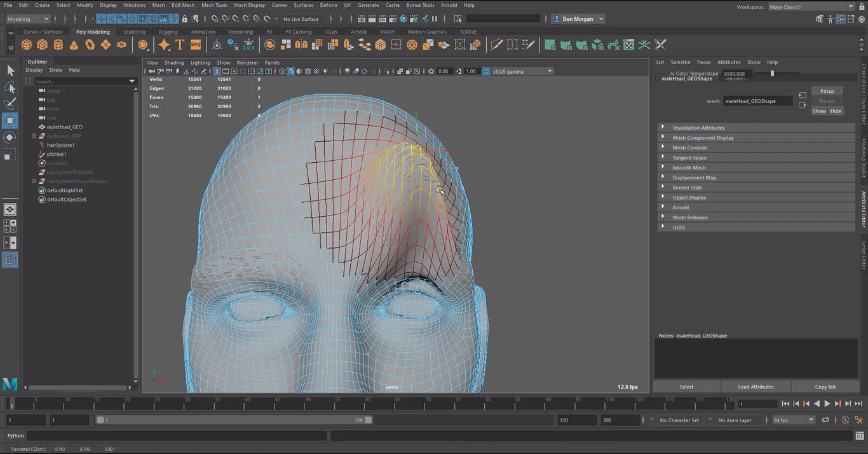Viewport: 868px width, 454px height.
Task: Click the Type text tool icon
Action: (x=180, y=45)
